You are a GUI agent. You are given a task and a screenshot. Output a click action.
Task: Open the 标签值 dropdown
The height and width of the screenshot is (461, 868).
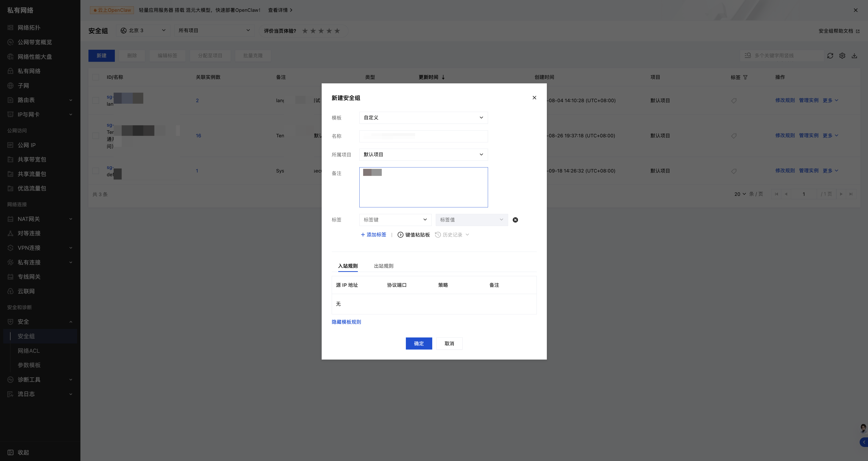471,220
